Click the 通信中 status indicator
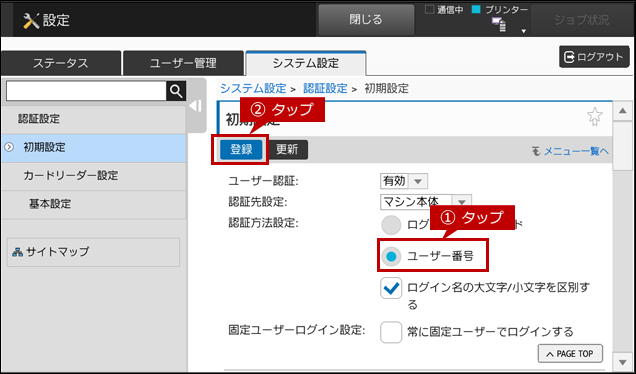The image size is (636, 374). [x=444, y=10]
